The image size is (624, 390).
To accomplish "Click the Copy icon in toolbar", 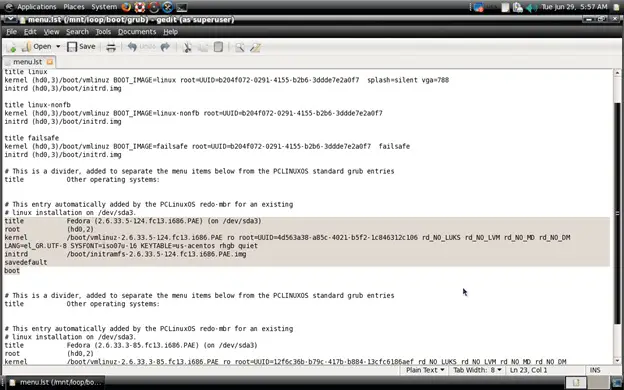I will point(203,47).
